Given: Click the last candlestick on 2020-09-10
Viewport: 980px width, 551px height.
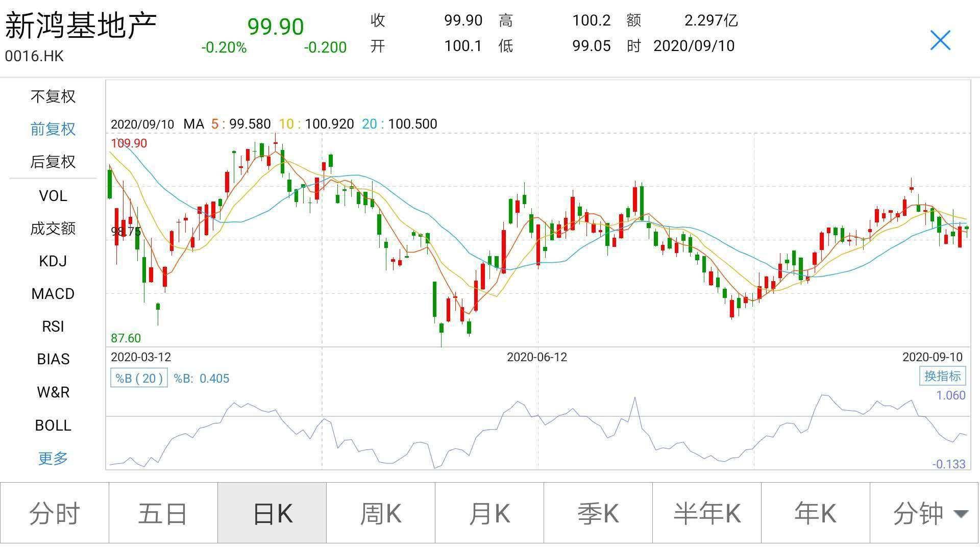Looking at the screenshot, I should click(x=966, y=228).
